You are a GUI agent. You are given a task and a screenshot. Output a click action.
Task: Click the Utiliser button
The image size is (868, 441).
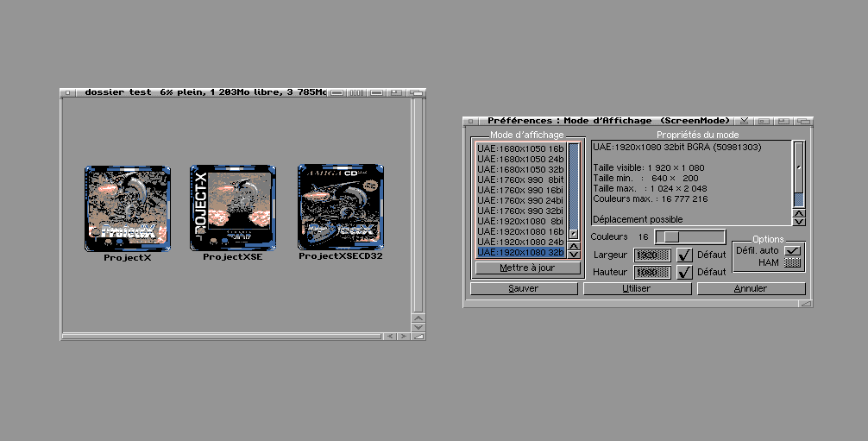point(637,288)
